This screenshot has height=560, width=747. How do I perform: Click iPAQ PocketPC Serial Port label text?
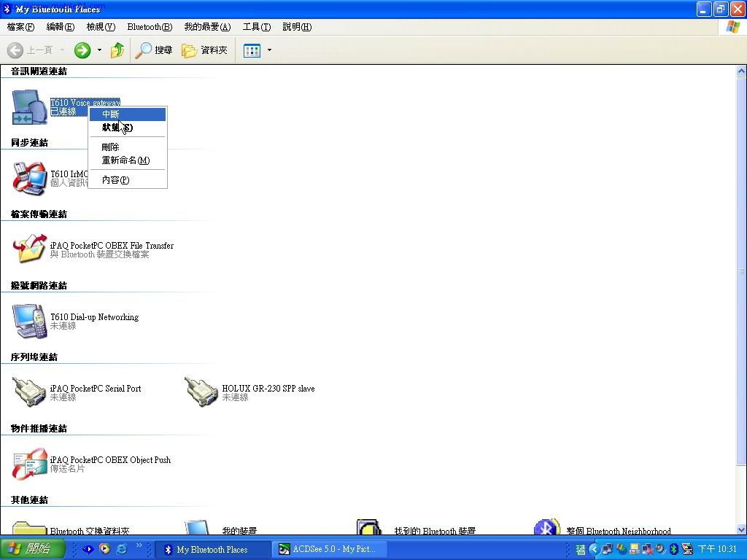(96, 389)
